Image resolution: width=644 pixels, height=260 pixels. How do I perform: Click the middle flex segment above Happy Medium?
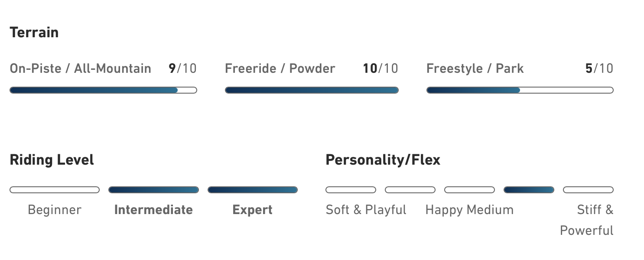click(469, 190)
